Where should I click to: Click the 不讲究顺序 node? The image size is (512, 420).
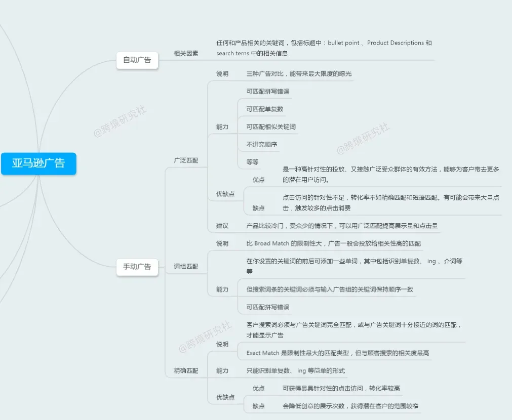[x=262, y=144]
